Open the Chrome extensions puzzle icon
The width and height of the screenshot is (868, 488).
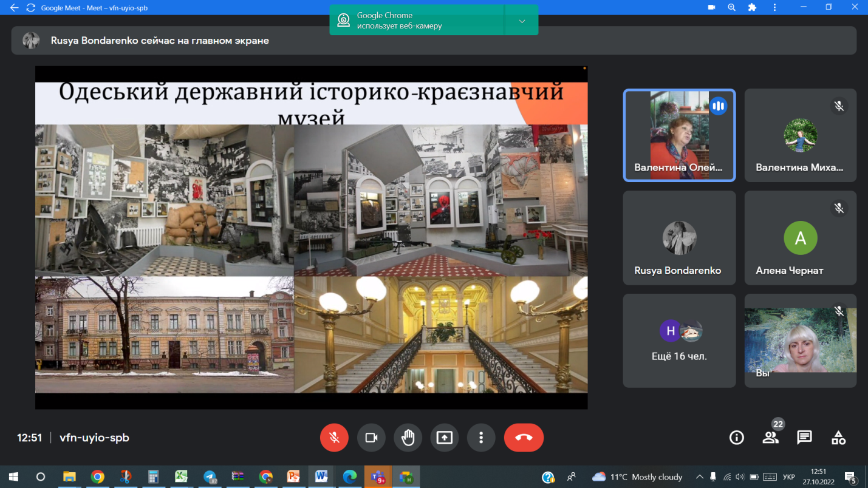click(x=752, y=8)
